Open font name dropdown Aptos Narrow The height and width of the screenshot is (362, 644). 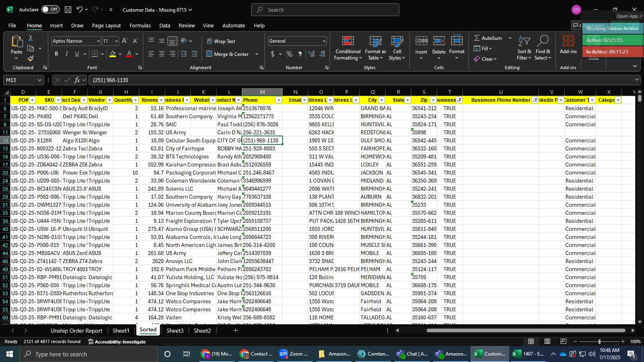point(98,41)
